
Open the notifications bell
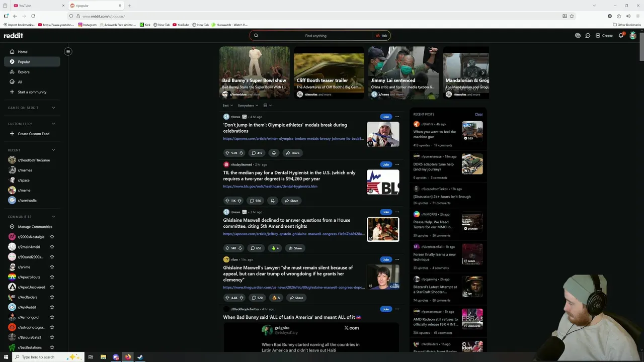[621, 36]
